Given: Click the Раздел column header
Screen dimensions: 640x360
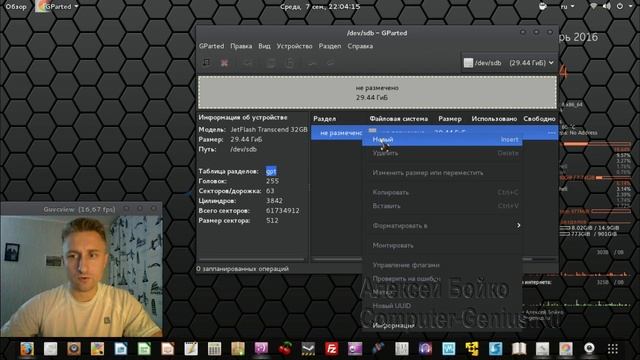Looking at the screenshot, I should pyautogui.click(x=324, y=119).
